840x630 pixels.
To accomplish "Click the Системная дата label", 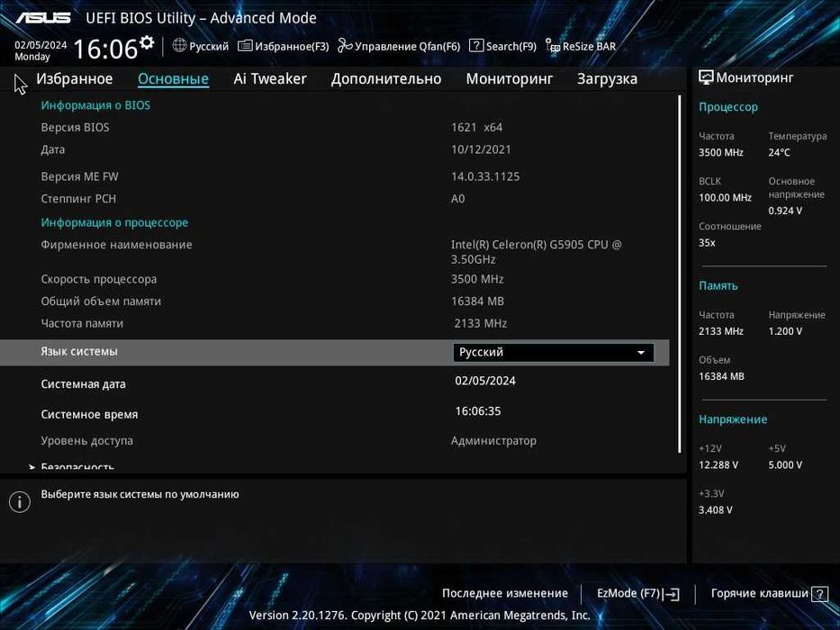I will click(x=83, y=384).
